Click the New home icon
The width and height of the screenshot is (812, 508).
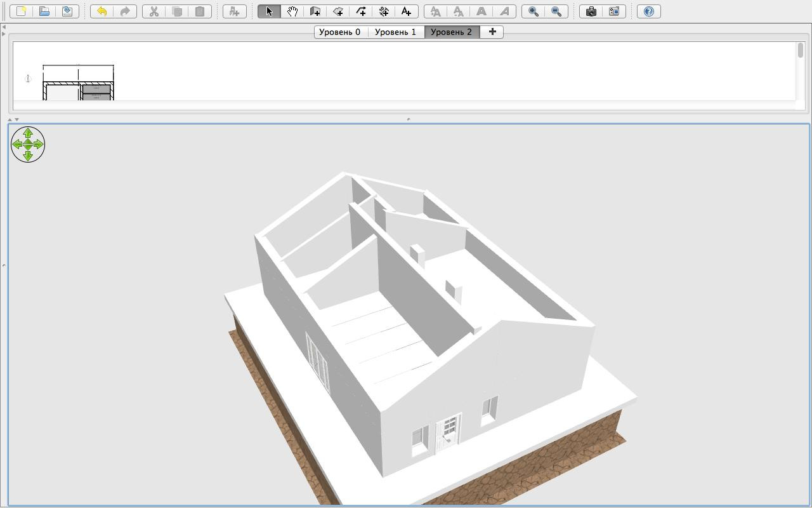pos(22,11)
